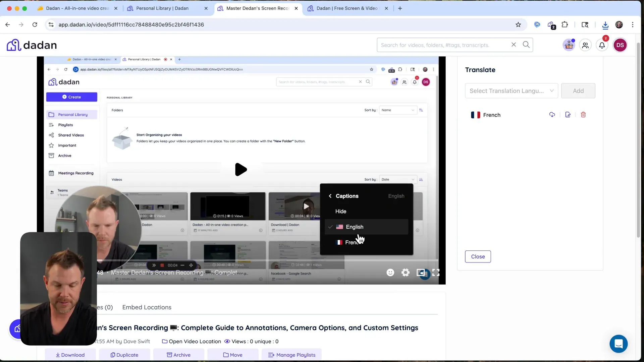Open Chrome extensions puzzle icon

click(565, 24)
